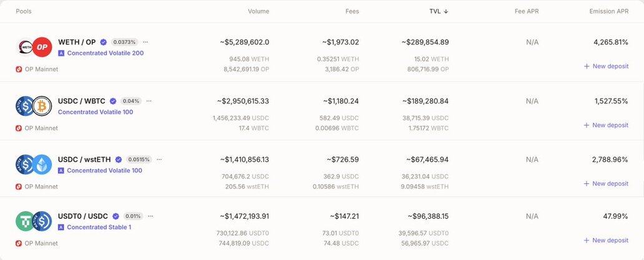Click the plus icon for the USDC / wstETH New deposit
644x260 pixels.
coord(586,184)
